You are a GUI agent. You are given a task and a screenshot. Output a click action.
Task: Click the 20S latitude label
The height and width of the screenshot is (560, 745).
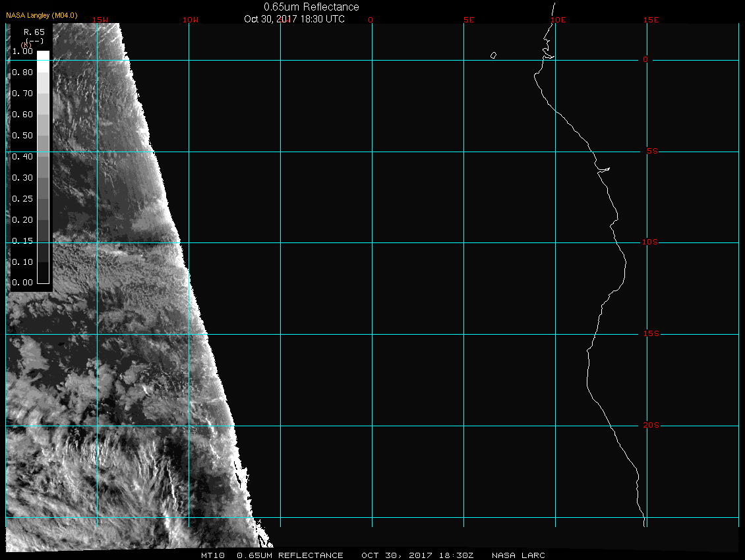tap(650, 426)
